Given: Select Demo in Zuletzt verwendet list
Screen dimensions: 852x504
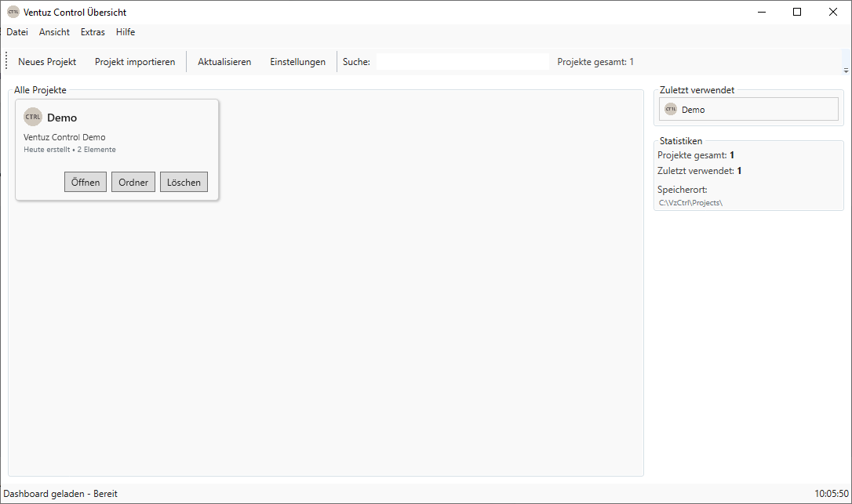Looking at the screenshot, I should tap(748, 109).
